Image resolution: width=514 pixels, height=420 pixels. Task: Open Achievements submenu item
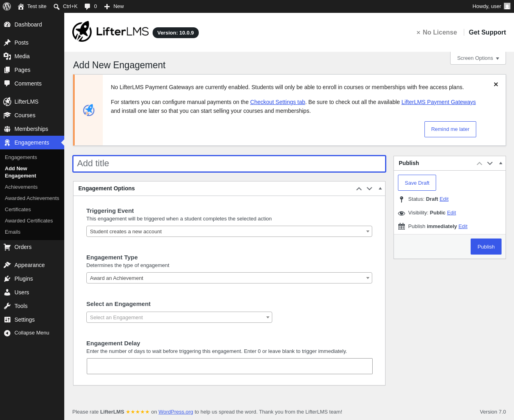tap(21, 187)
